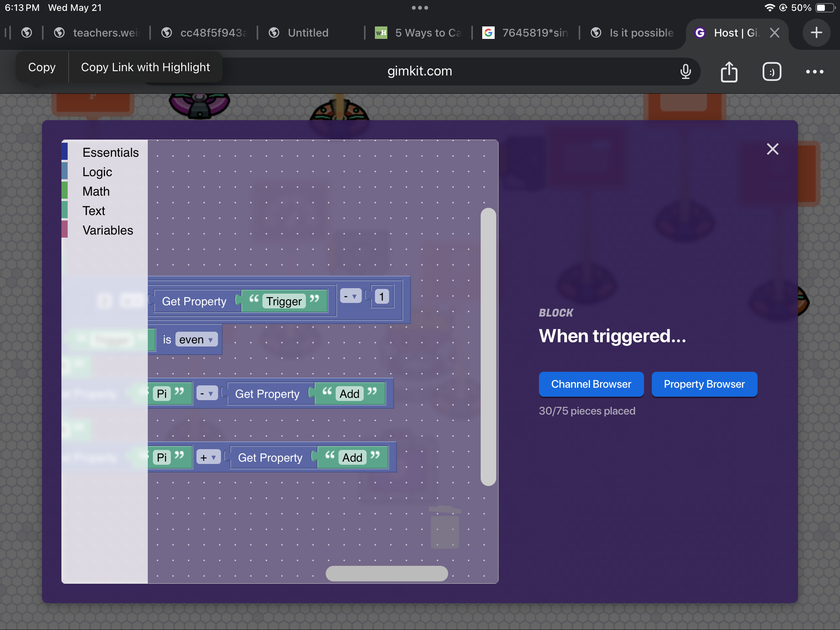Open the Property Browser

pos(704,384)
